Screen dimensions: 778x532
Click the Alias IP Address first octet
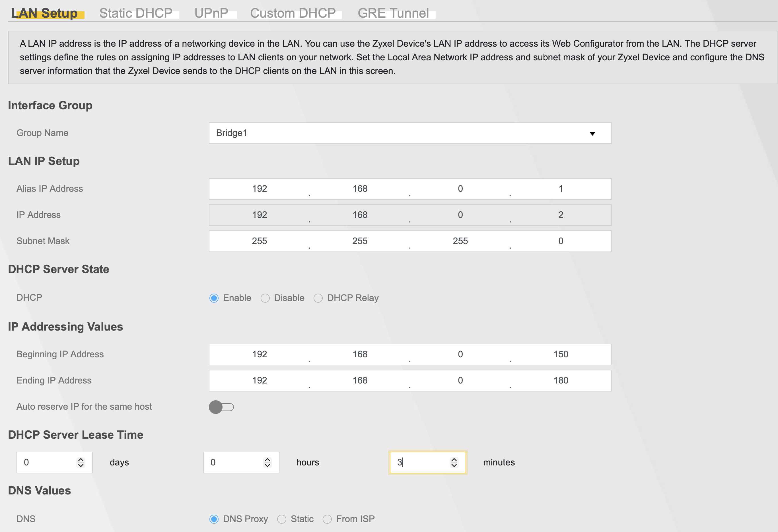click(260, 189)
